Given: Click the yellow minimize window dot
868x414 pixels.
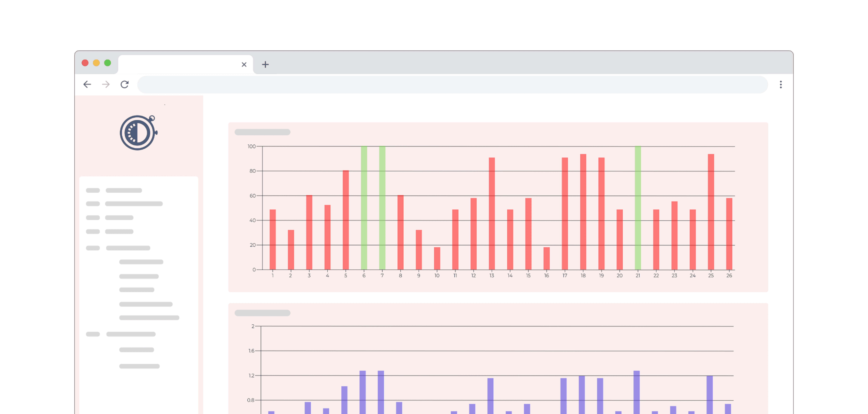Looking at the screenshot, I should [96, 63].
